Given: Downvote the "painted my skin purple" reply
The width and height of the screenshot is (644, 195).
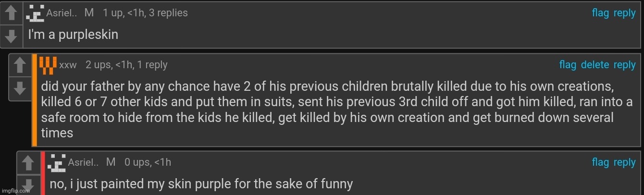Looking at the screenshot, I should [28, 185].
